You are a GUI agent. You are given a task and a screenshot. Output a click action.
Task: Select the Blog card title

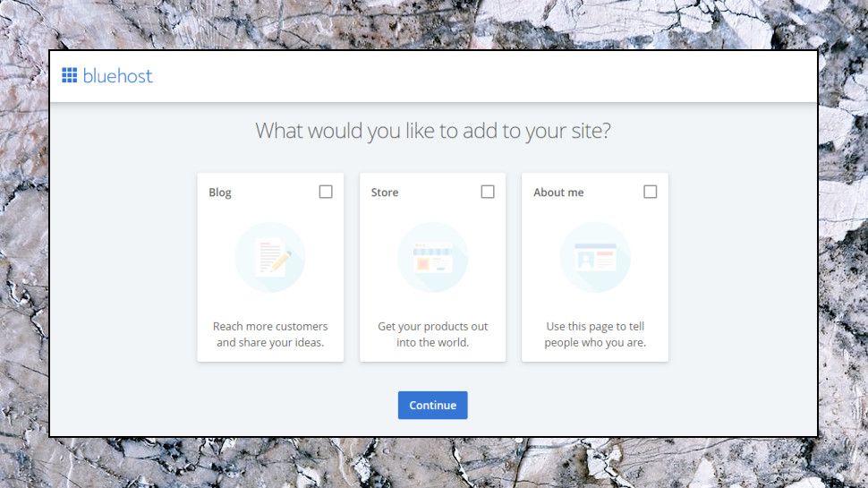coord(220,193)
